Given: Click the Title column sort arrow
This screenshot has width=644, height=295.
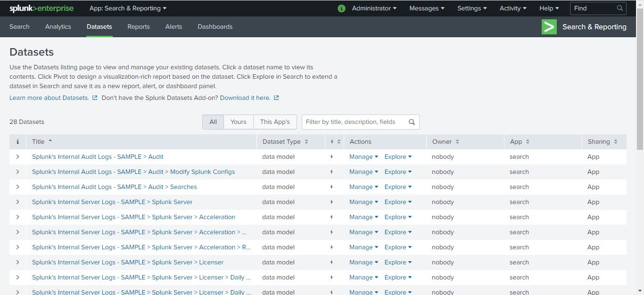Looking at the screenshot, I should (50, 141).
